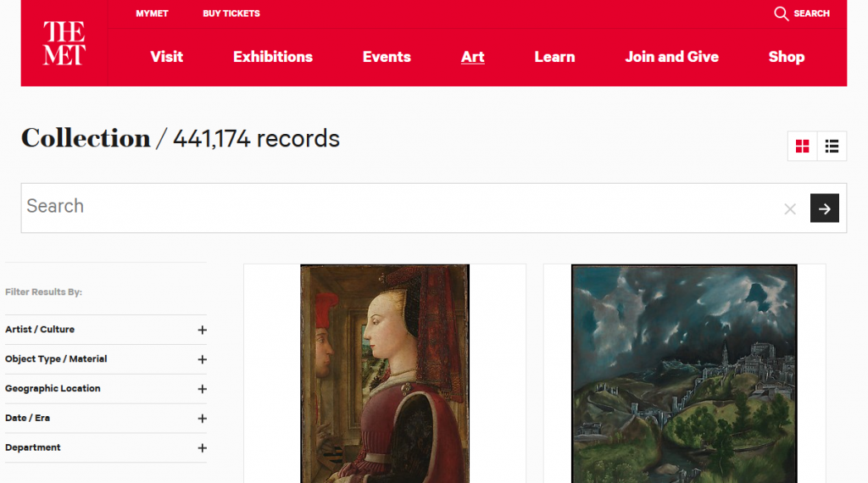Viewport: 868px width, 483px height.
Task: Expand Object Type / Material filter
Action: point(106,359)
